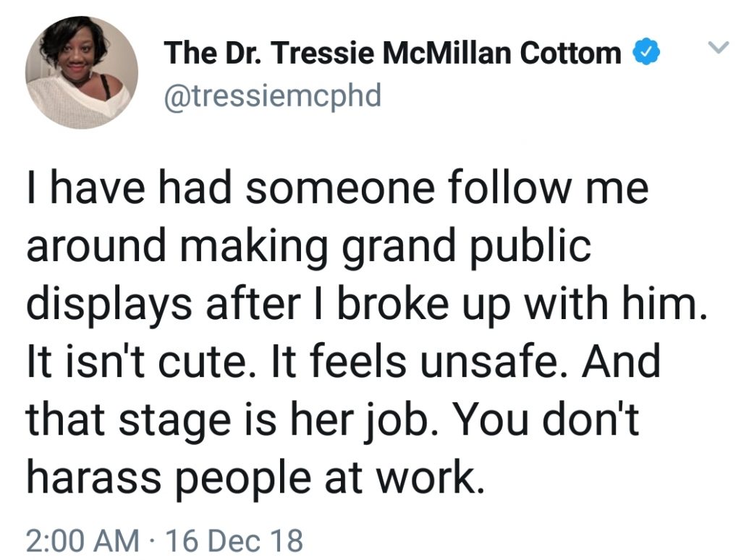
Task: Click the tweet line starting 'I have had someone'
Action: [x=337, y=191]
